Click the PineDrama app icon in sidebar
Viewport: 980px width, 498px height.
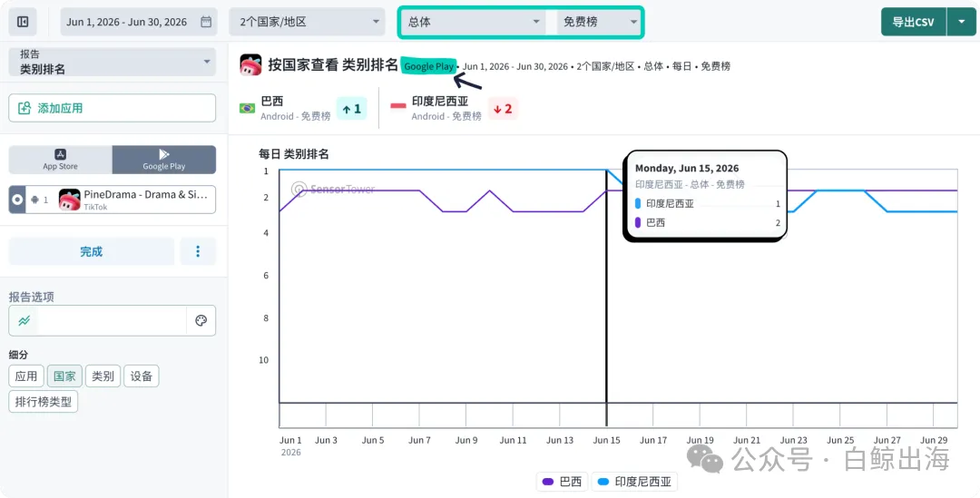click(x=69, y=200)
